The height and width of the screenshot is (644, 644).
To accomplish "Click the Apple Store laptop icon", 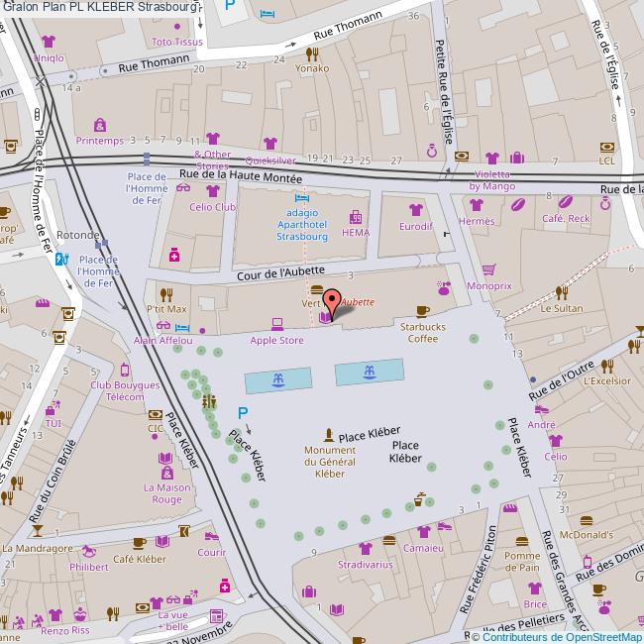I will [277, 323].
